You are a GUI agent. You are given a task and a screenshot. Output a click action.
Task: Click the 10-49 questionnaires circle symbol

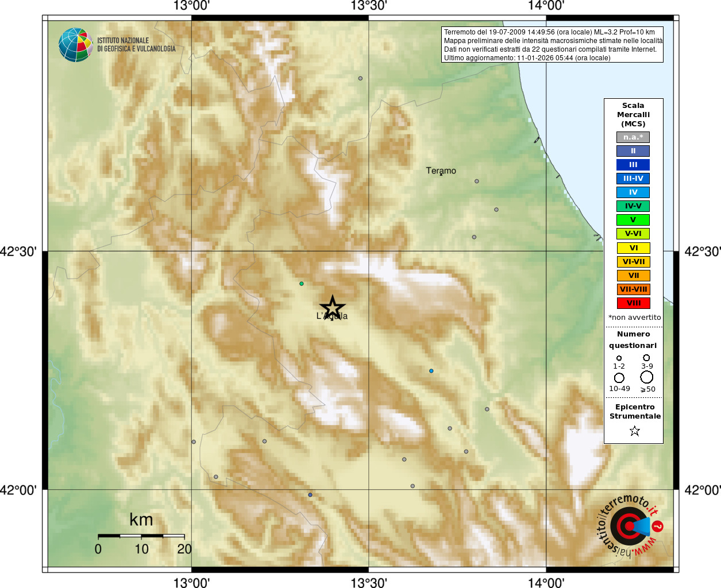(619, 378)
